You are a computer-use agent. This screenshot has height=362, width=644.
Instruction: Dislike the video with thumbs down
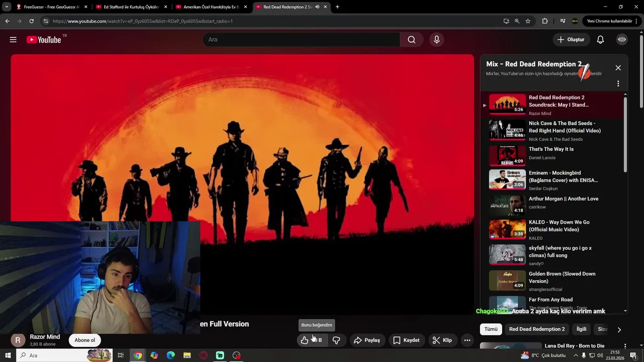tap(336, 340)
